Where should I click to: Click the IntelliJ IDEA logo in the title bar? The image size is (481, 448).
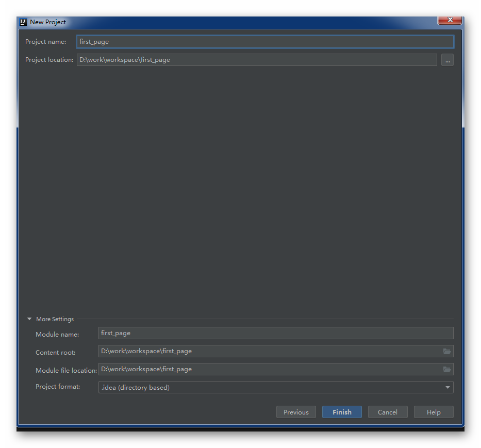point(22,22)
